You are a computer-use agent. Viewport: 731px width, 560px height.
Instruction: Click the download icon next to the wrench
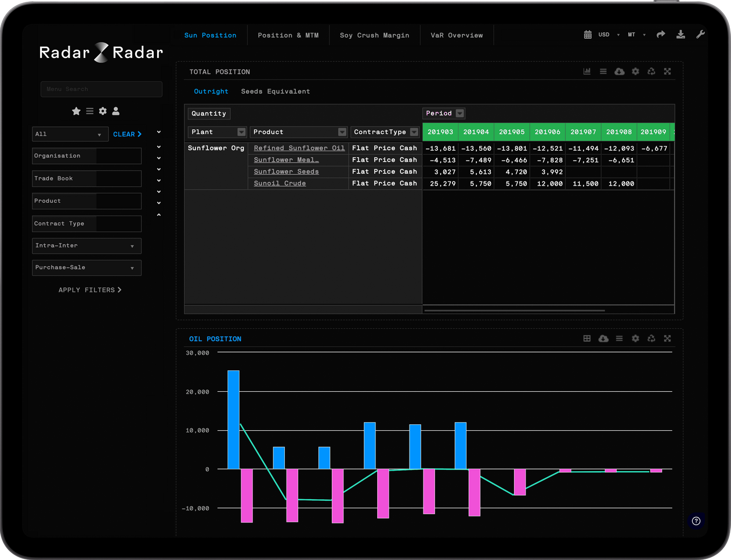click(x=680, y=34)
